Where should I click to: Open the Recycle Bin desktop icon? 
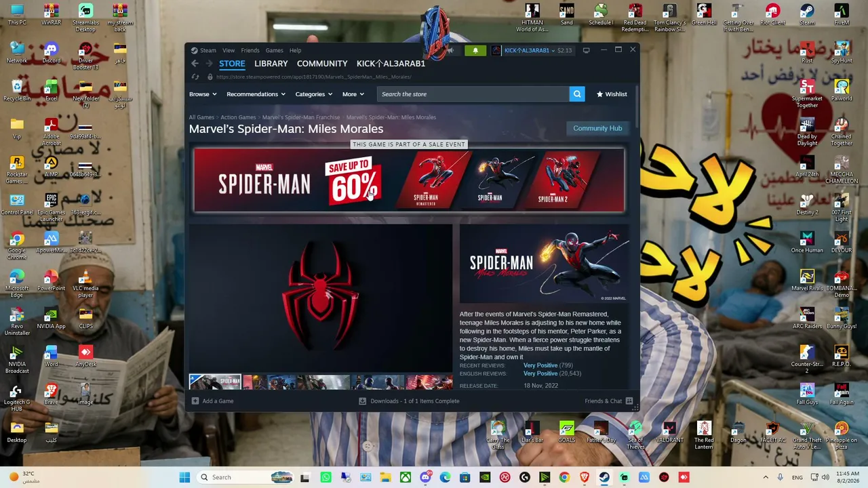coord(17,90)
